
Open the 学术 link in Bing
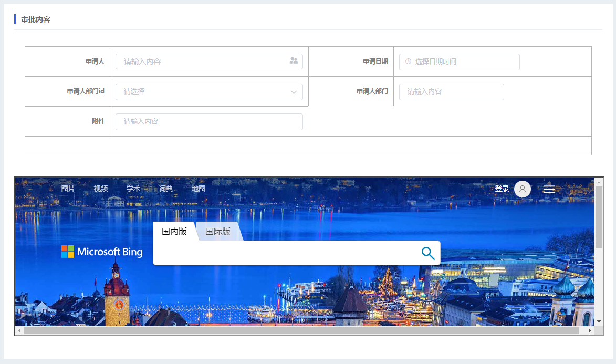[x=133, y=189]
